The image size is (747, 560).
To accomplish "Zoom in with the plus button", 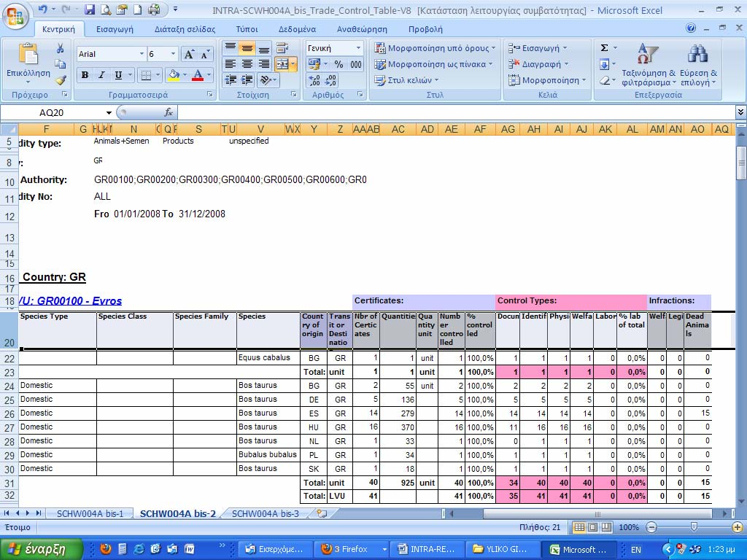I will pos(737,527).
